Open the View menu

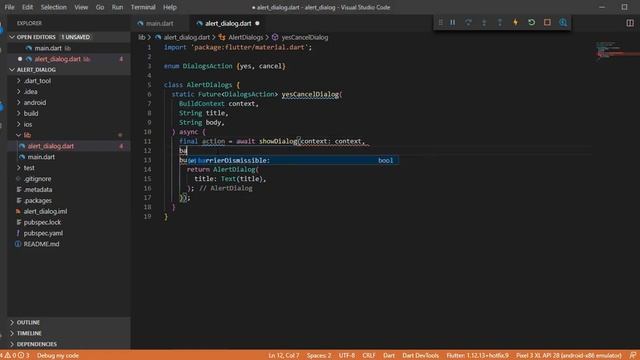pos(81,7)
